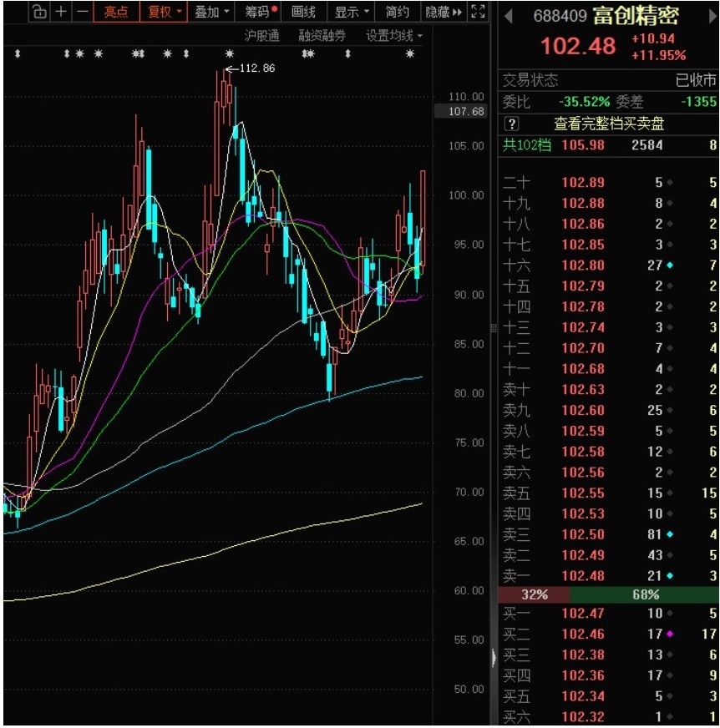Zoom in chart with plus button
Image resolution: width=720 pixels, height=728 pixels.
pyautogui.click(x=61, y=12)
